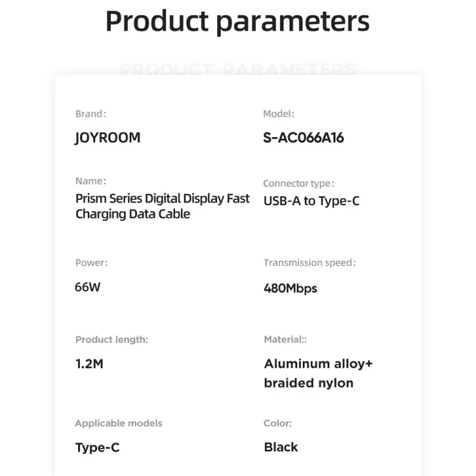
Task: Click the "Aluminum alloy+ braided nylon" text
Action: [x=318, y=373]
